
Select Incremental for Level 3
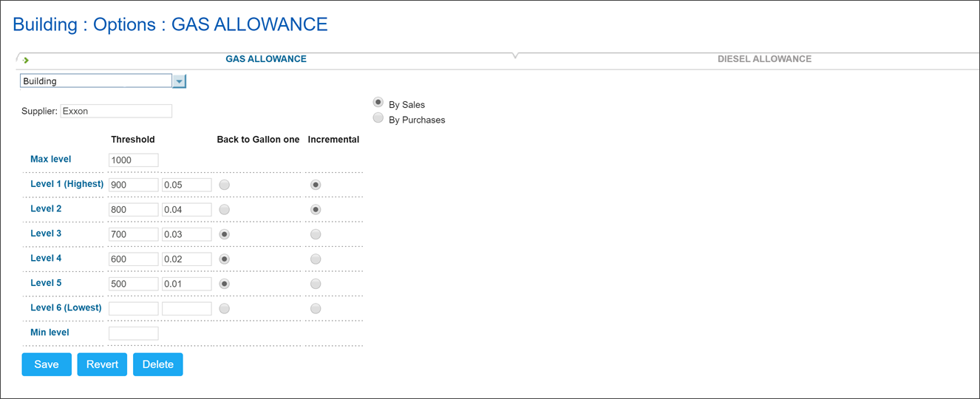[x=316, y=234]
